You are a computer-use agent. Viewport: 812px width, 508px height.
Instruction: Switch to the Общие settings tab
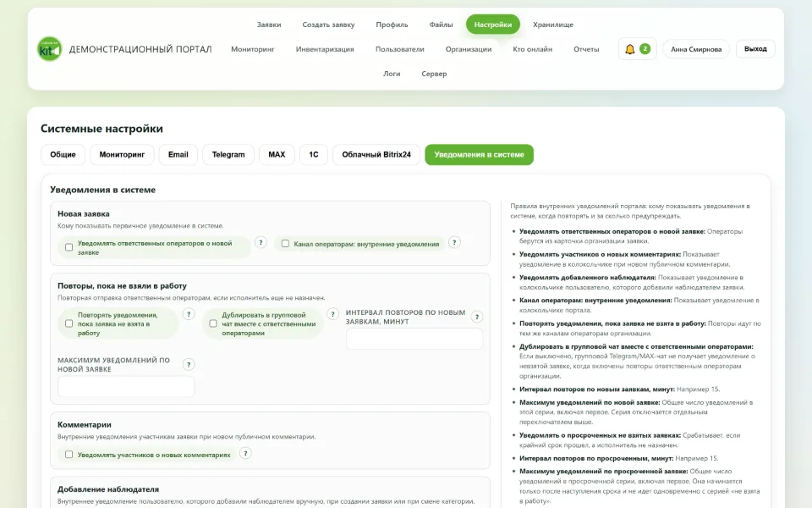(x=63, y=154)
